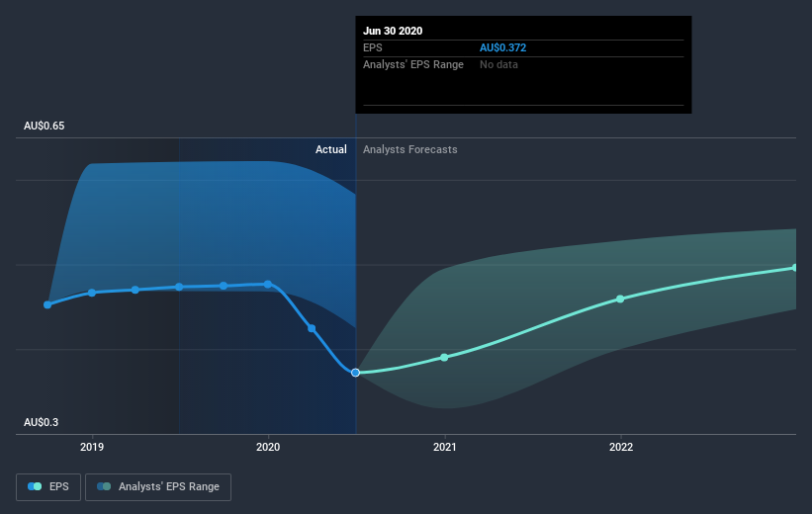The height and width of the screenshot is (514, 812).
Task: Click the Jun 30 2020 tooltip date
Action: pyautogui.click(x=393, y=31)
